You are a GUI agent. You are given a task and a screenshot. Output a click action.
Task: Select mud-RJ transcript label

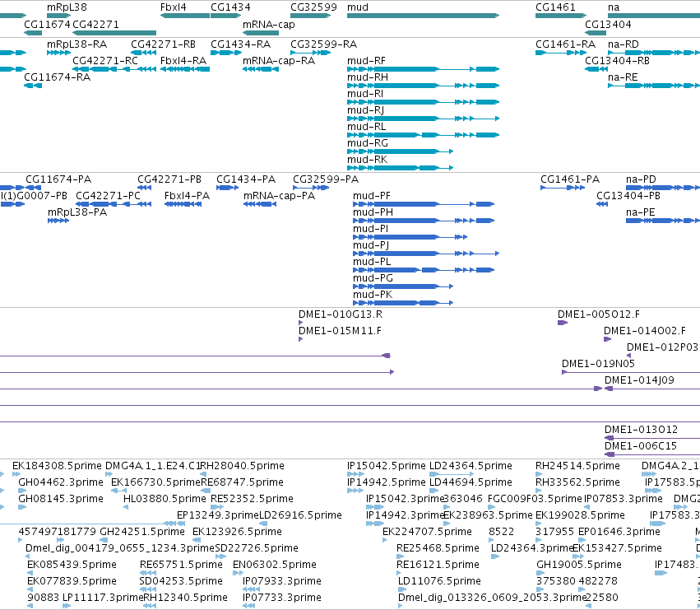click(365, 110)
